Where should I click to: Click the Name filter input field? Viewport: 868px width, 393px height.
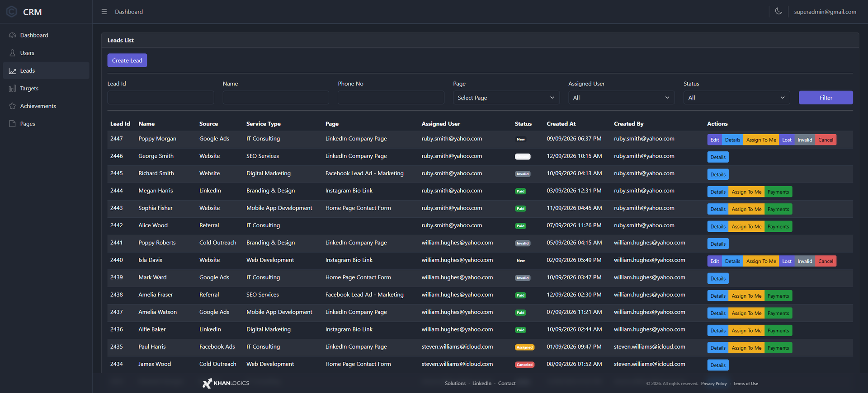tap(276, 98)
